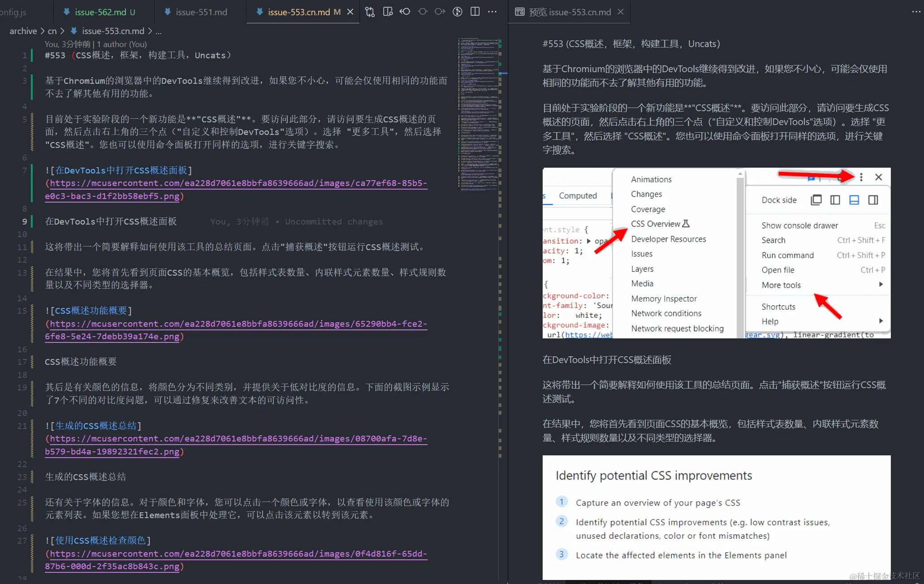Switch to issue-551.md tab
The height and width of the screenshot is (584, 924).
pos(201,12)
